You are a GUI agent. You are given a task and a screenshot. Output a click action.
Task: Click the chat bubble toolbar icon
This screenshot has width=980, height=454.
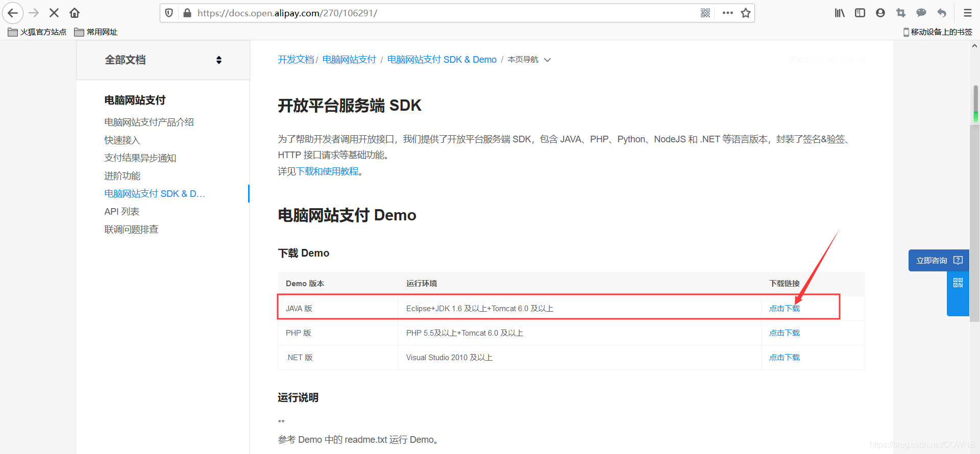tap(921, 13)
